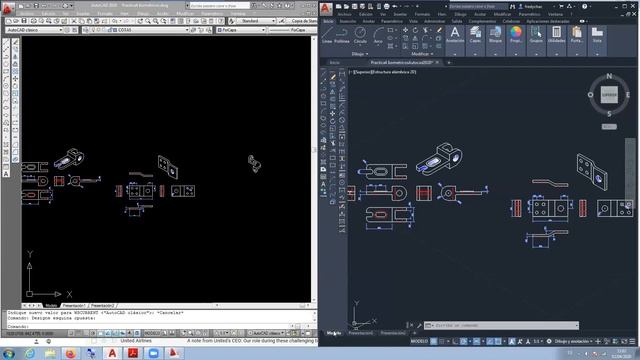Open the Anotación ribbon panel
This screenshot has width=640, height=360.
pyautogui.click(x=455, y=40)
